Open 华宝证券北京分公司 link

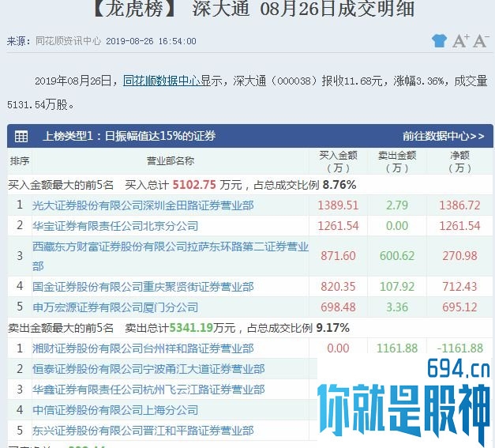115,226
